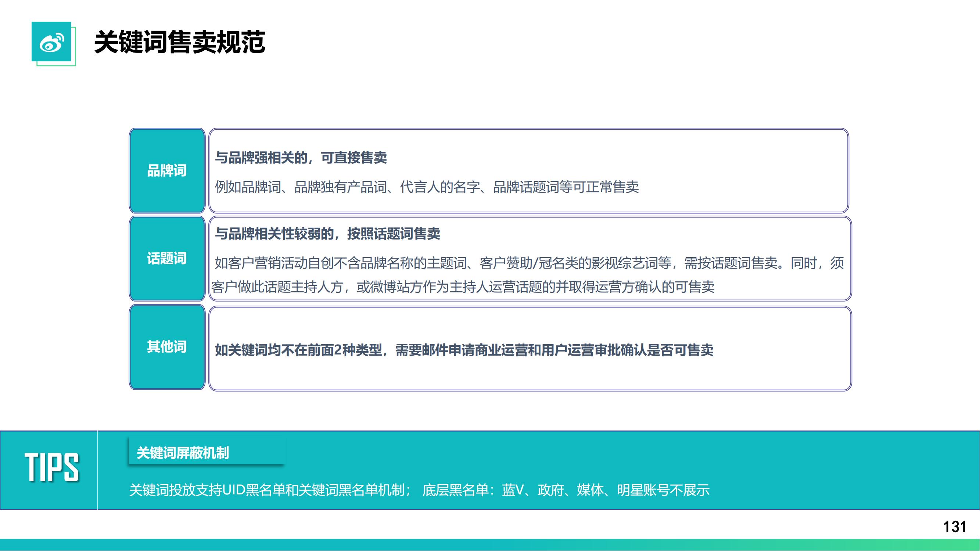The image size is (980, 551).
Task: Select the line starting 客户做此话题主持人方
Action: pos(463,287)
